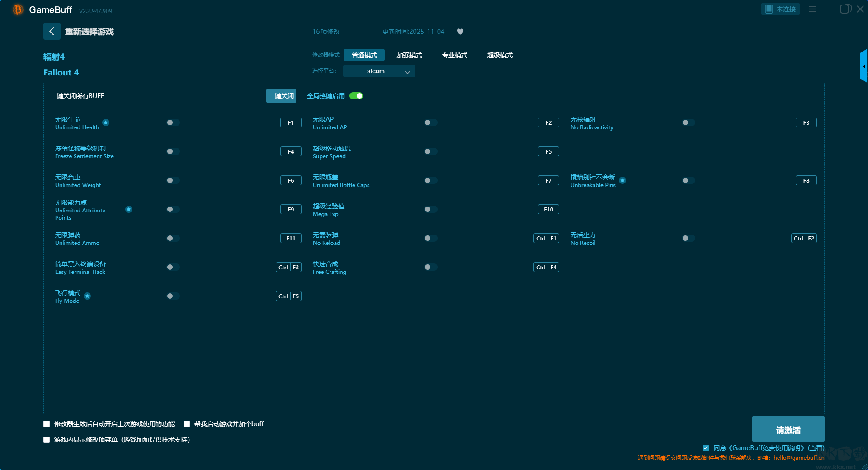Click the Ctrl F1 hotkey for No Reload
868x470 pixels.
point(546,238)
